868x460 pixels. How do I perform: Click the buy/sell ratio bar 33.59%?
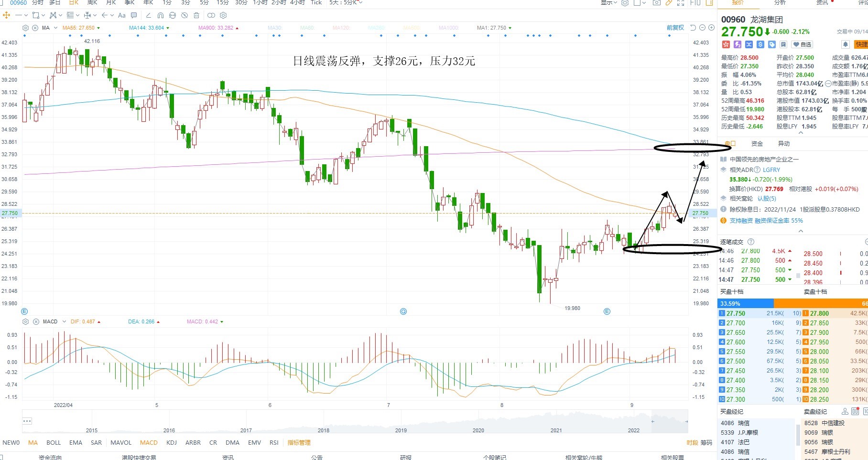(792, 303)
